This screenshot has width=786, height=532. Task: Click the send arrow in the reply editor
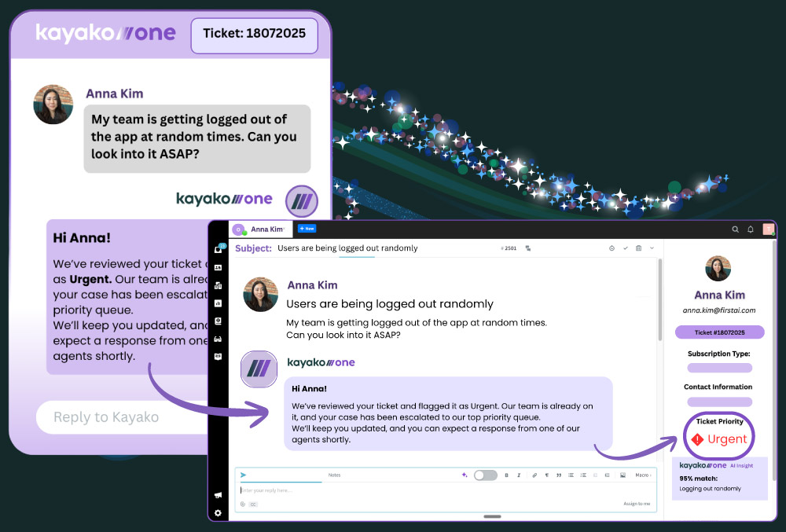click(x=243, y=475)
